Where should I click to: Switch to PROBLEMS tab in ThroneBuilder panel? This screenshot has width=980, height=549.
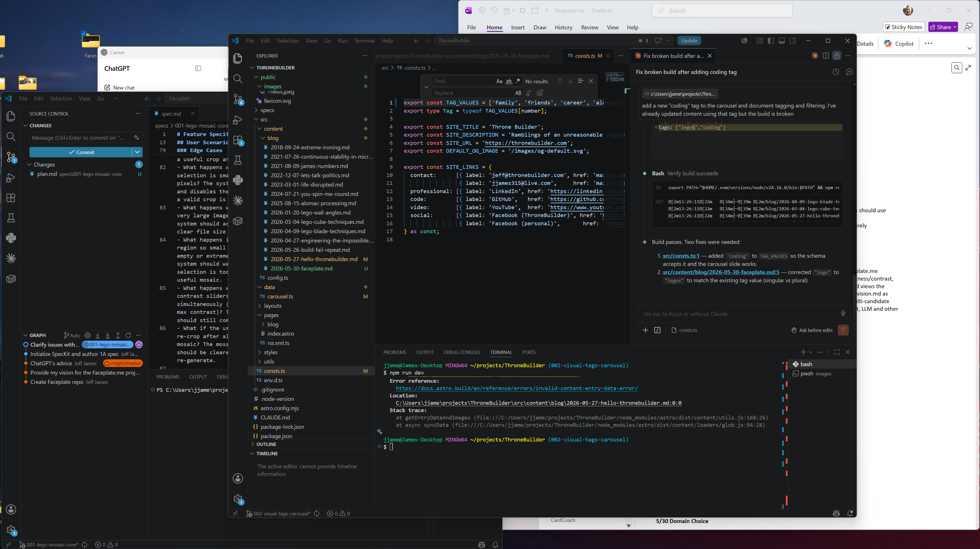[x=394, y=352]
